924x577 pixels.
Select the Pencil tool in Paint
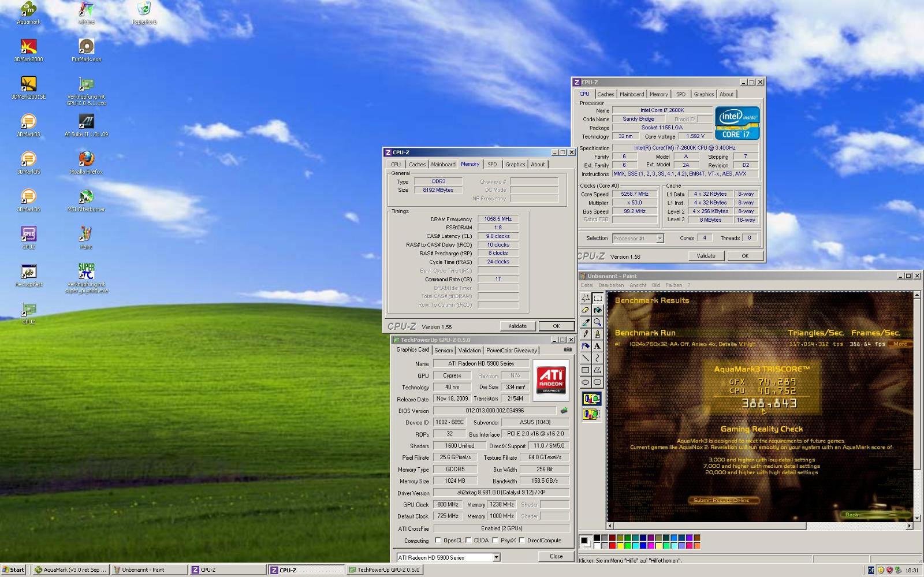585,334
